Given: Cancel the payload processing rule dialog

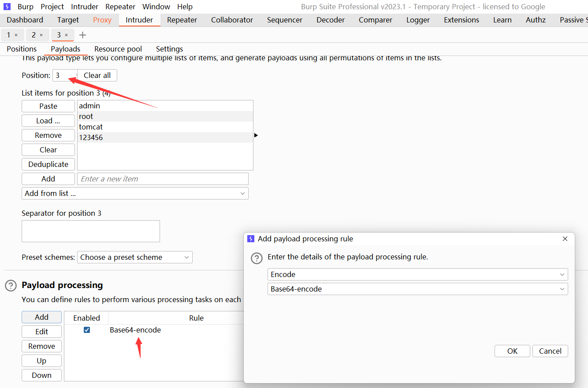Looking at the screenshot, I should point(550,351).
